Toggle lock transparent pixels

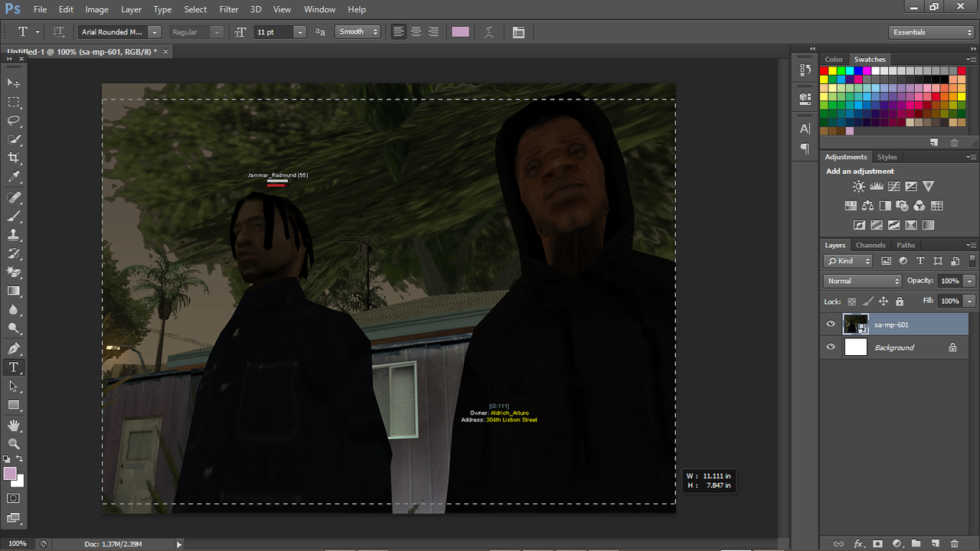tap(851, 302)
